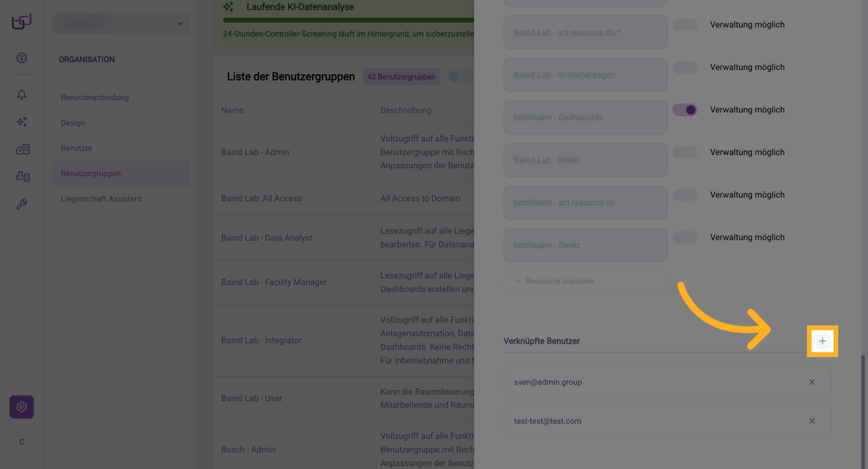Click the Ressource zuweisen button
This screenshot has height=469, width=868.
(x=585, y=281)
